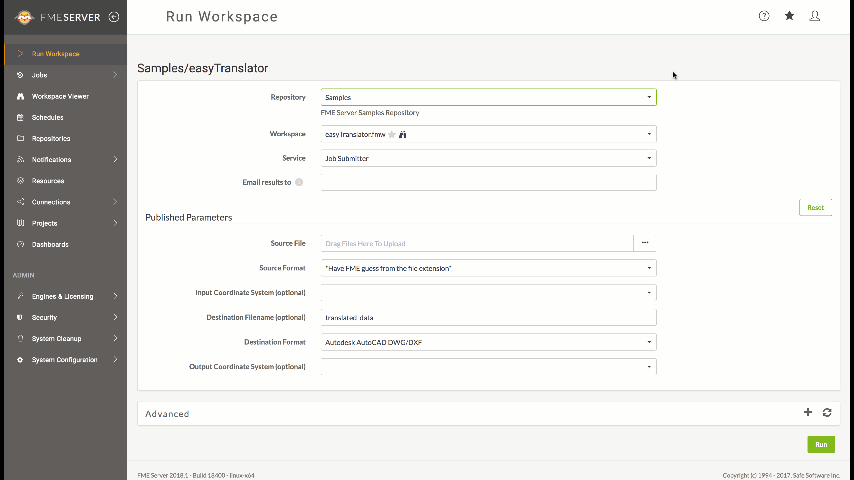Viewport: 854px width, 480px height.
Task: Expand the Advanced section
Action: point(489,414)
